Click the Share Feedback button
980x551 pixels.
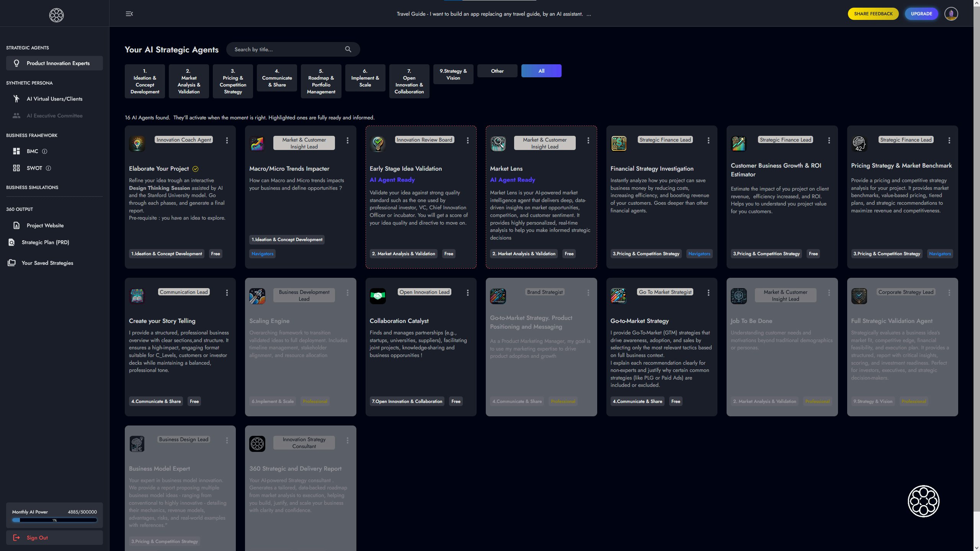[x=873, y=14]
